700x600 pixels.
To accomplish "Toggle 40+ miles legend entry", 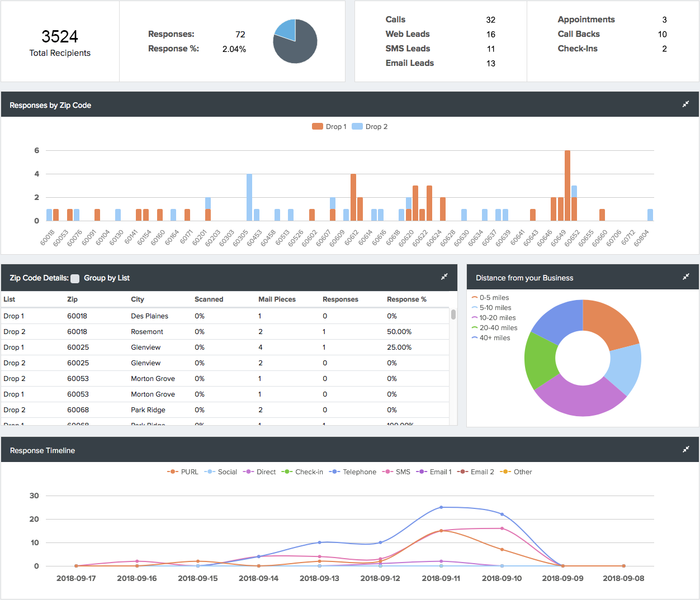I will (491, 338).
